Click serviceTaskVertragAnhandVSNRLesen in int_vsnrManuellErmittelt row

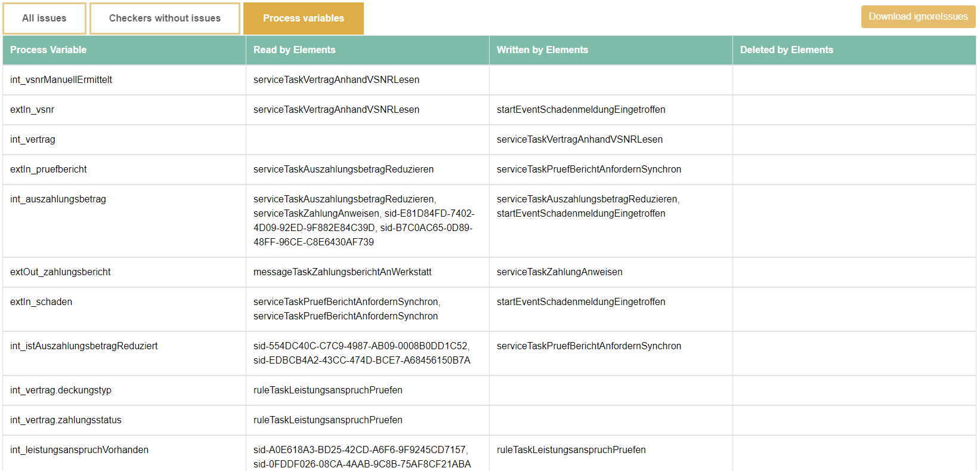coord(336,80)
